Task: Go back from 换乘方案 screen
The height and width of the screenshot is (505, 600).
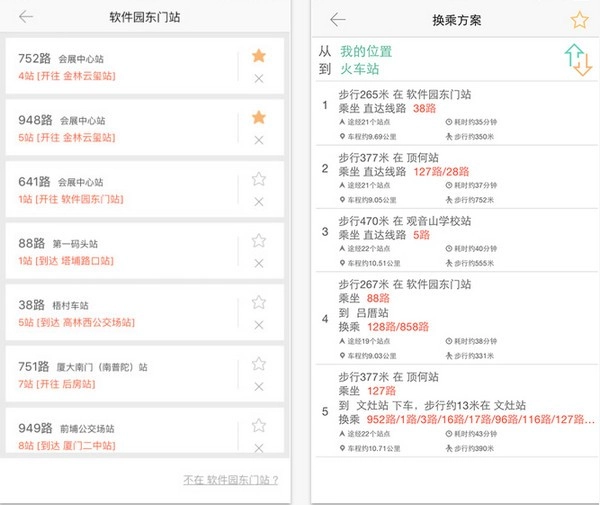Action: coord(338,19)
